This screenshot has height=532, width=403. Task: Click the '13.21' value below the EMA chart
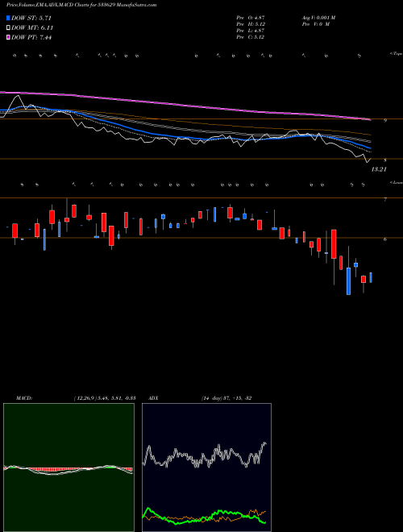379,169
